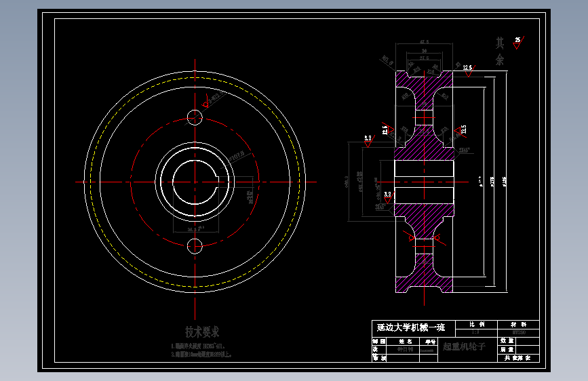Click the technical requirement line starting with '2.'
This screenshot has width=588, height=381.
click(201, 354)
